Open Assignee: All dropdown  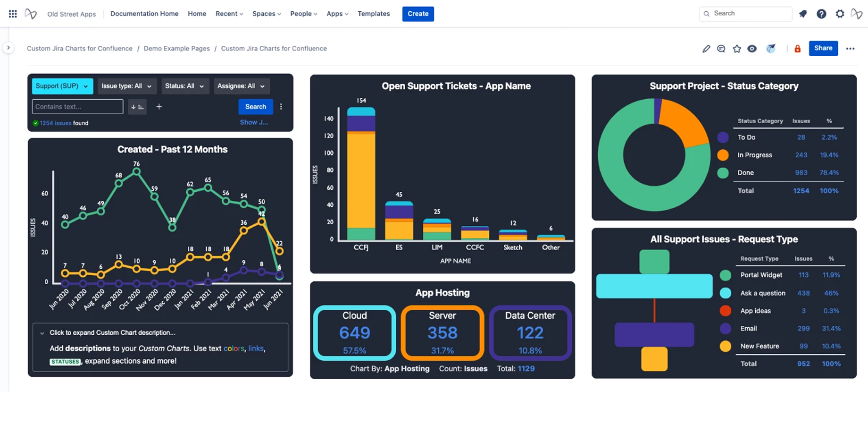tap(241, 86)
